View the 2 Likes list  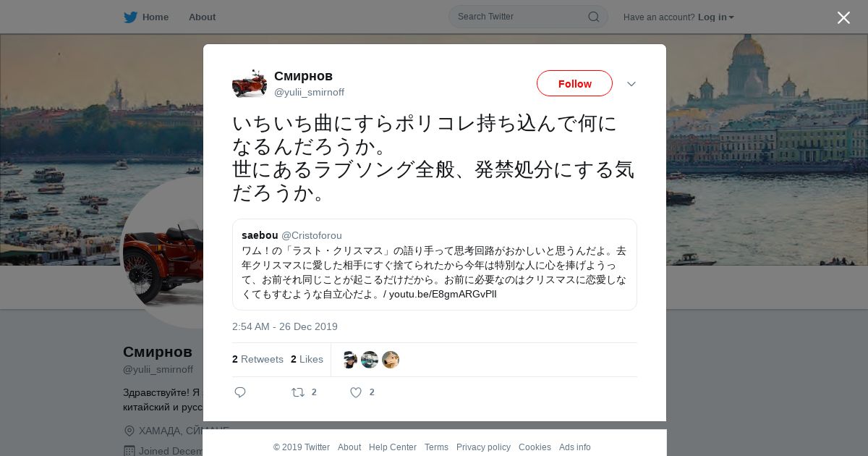[x=307, y=359]
